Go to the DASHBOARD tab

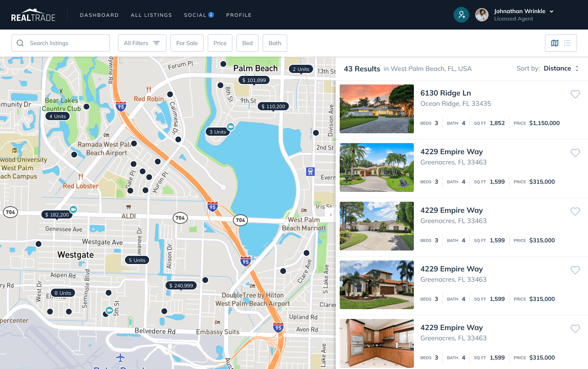tap(99, 15)
